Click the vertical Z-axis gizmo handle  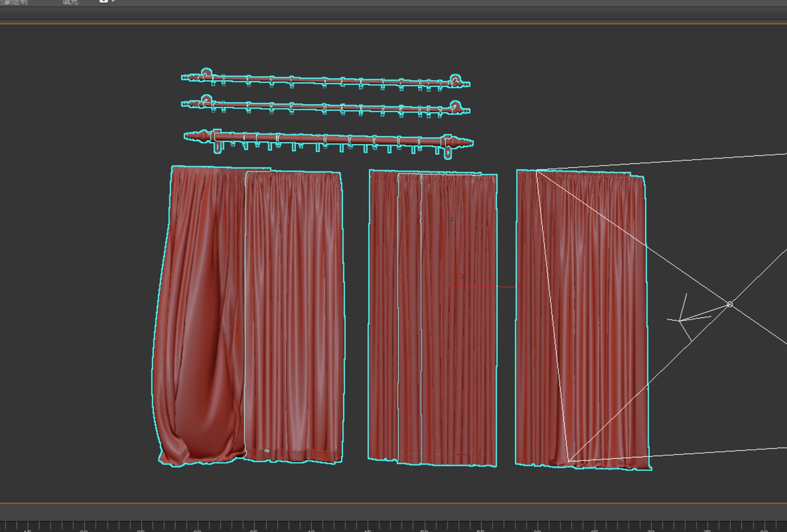pos(450,251)
